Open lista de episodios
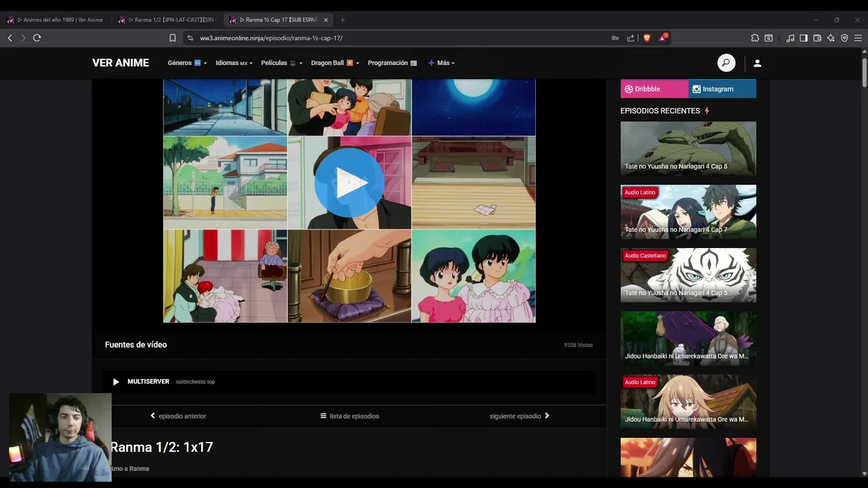This screenshot has height=488, width=868. pyautogui.click(x=350, y=416)
